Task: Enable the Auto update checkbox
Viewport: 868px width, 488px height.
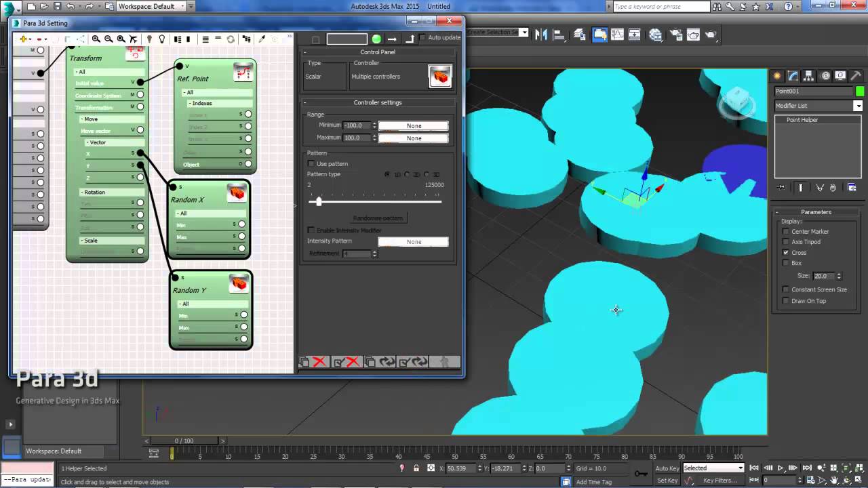Action: pyautogui.click(x=423, y=37)
